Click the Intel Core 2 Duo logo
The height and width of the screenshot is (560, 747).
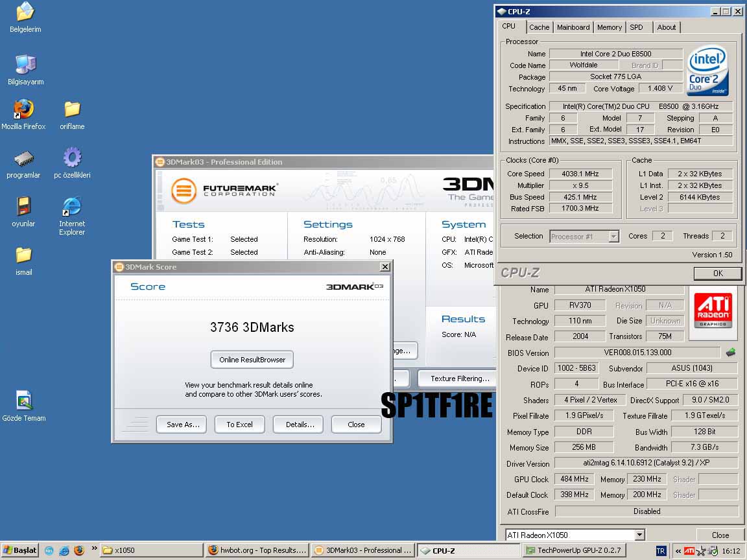pos(707,70)
